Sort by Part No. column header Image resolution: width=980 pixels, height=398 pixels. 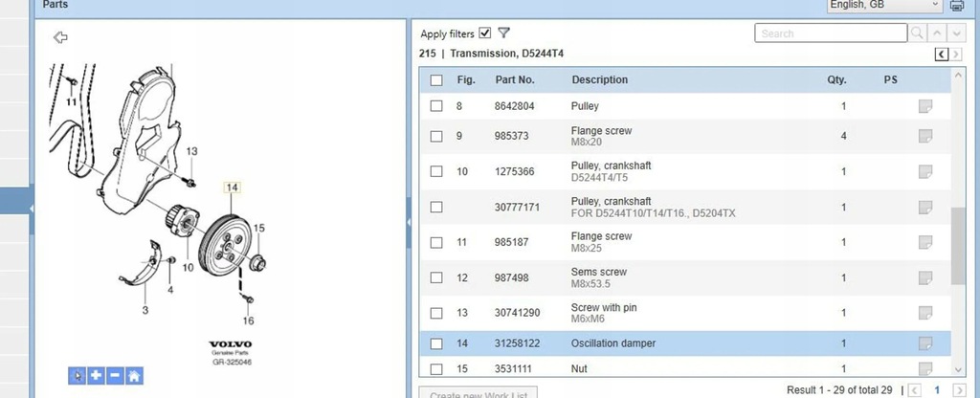click(514, 80)
